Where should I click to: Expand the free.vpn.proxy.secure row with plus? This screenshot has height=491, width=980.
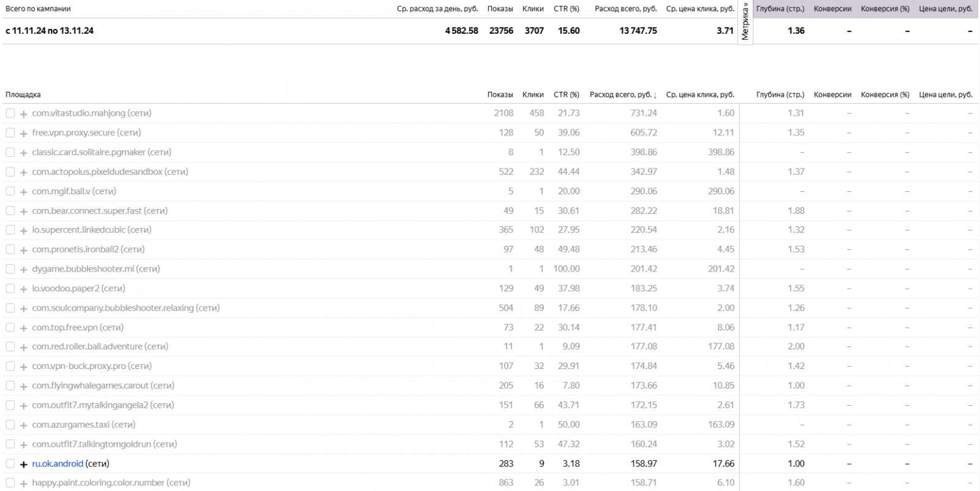coord(24,133)
